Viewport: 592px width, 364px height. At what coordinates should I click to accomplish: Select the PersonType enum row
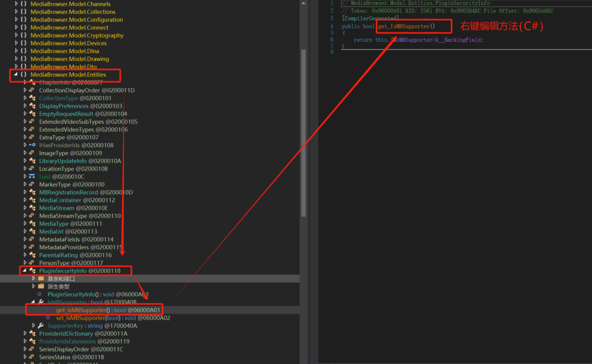(x=71, y=263)
